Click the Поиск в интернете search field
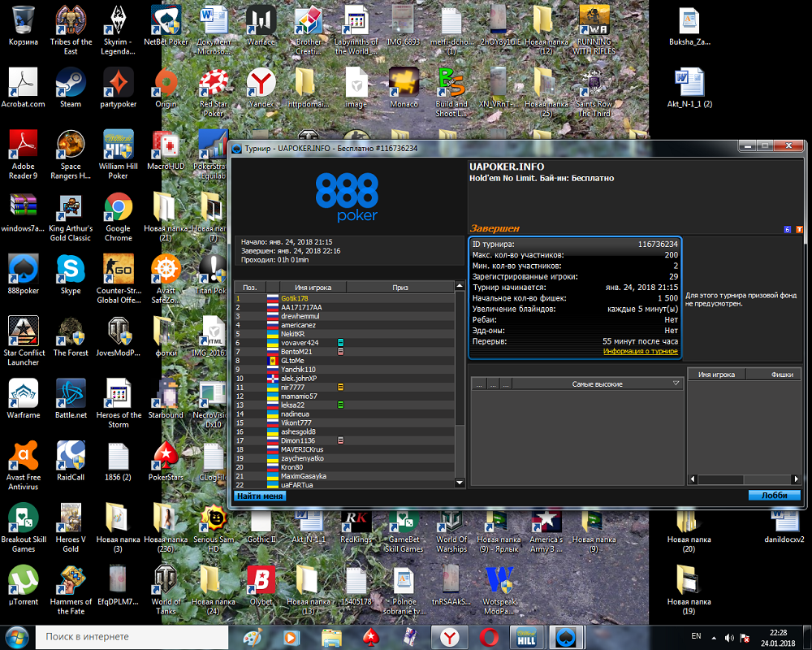This screenshot has height=650, width=812. [x=132, y=636]
